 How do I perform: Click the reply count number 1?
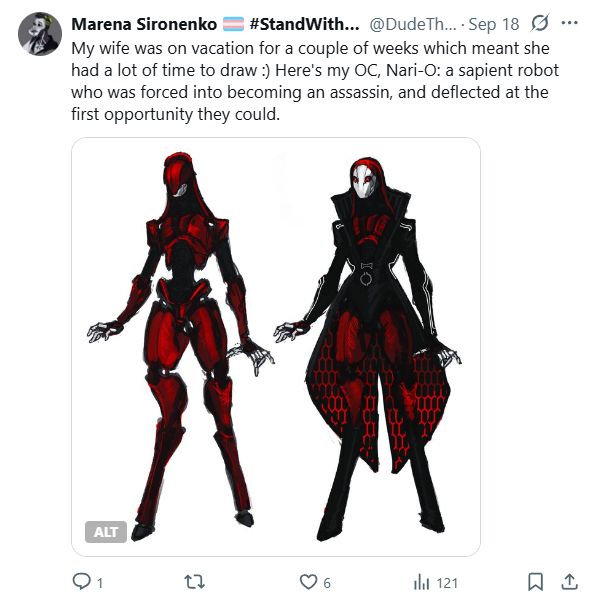100,583
